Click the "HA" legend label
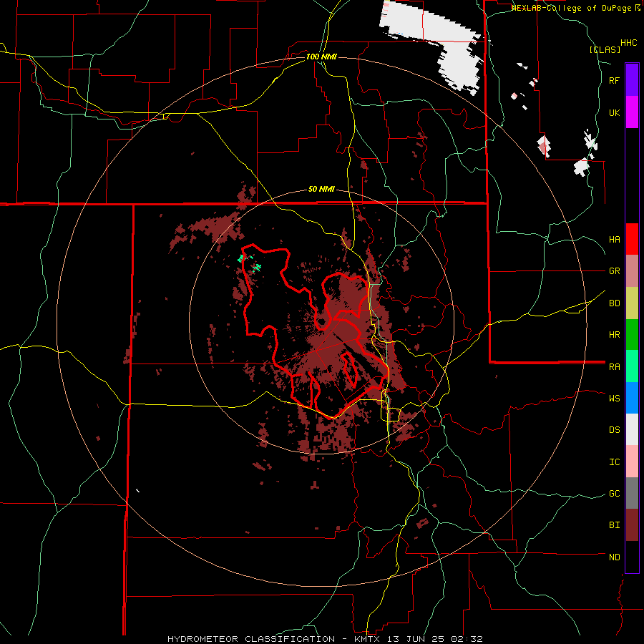 click(x=614, y=240)
